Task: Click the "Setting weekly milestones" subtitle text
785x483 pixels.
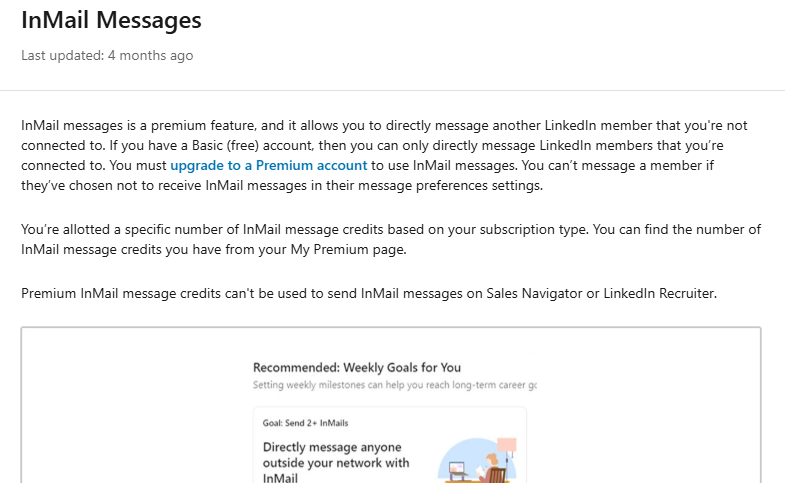Action: (395, 385)
